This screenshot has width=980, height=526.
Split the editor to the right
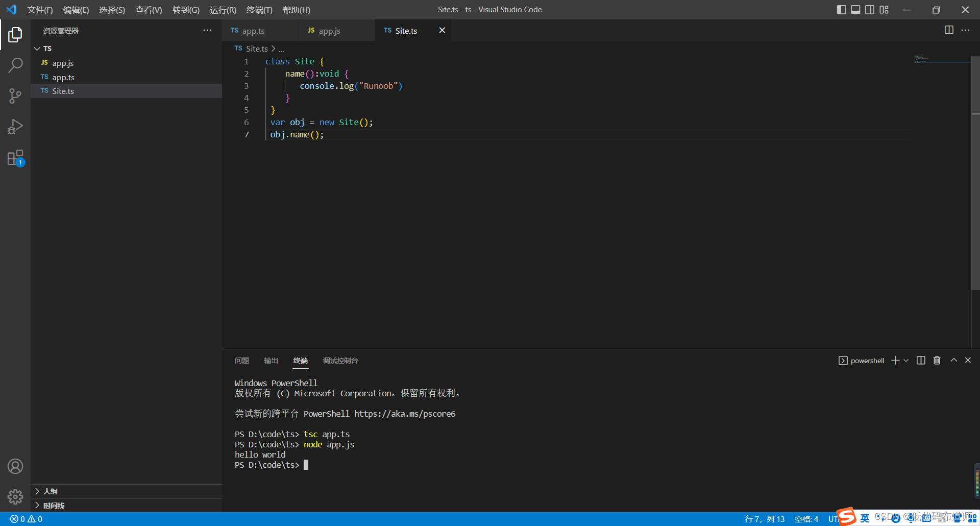click(949, 30)
